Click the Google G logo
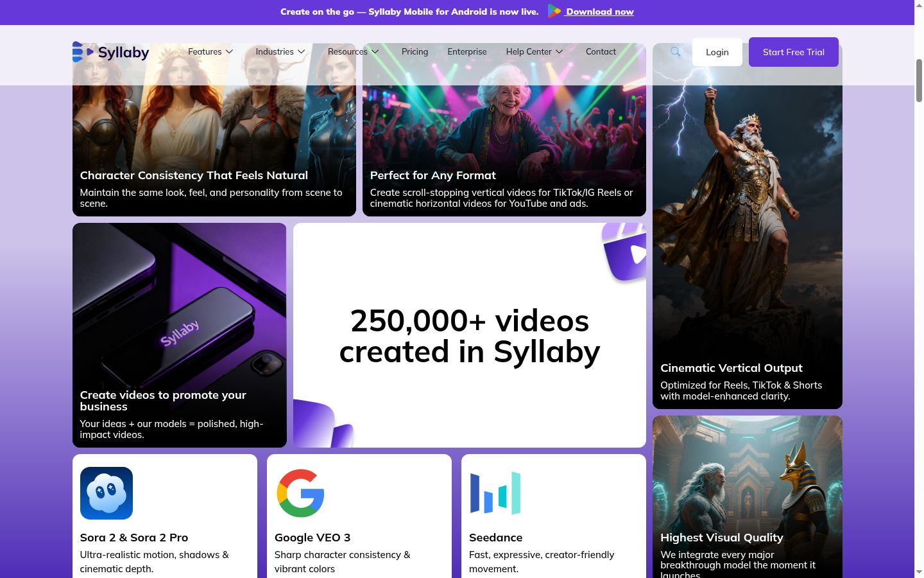This screenshot has width=924, height=578. click(300, 493)
